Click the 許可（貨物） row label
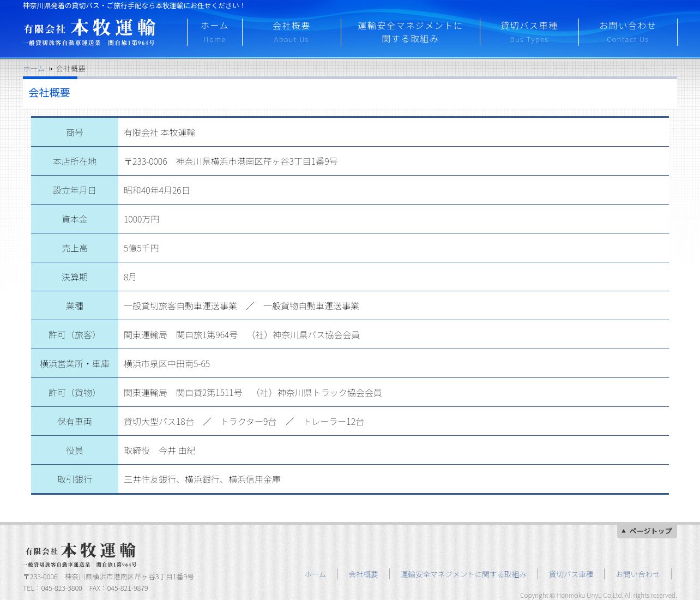Screen dimensions: 700x600 [x=75, y=393]
